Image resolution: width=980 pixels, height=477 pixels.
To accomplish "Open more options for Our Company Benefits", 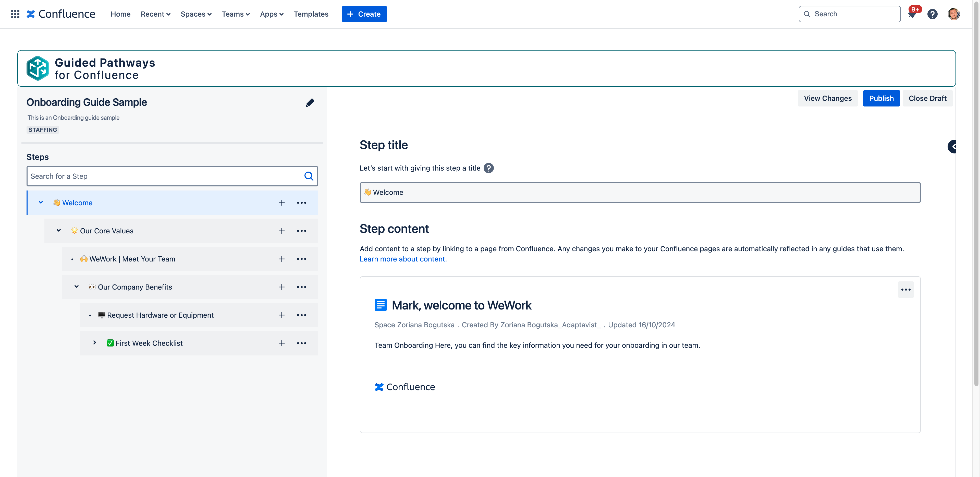I will coord(302,287).
